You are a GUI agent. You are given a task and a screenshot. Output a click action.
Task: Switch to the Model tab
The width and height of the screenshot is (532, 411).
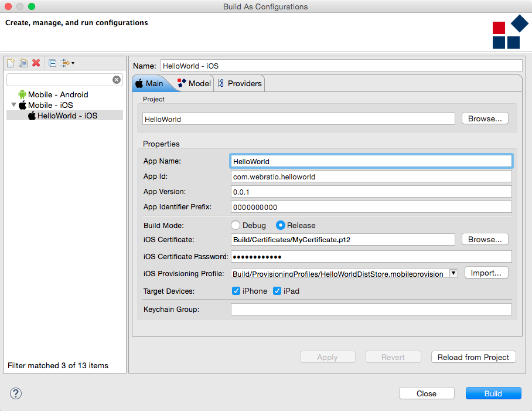195,83
